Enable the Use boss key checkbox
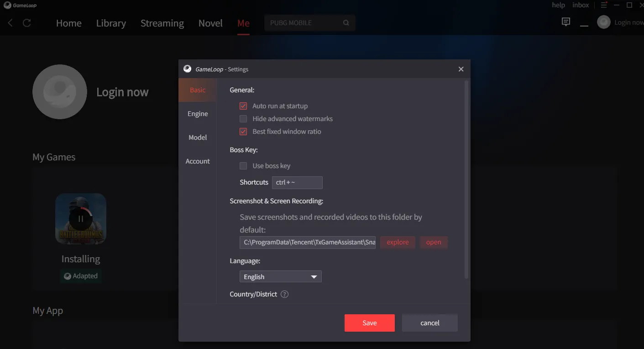This screenshot has width=644, height=349. (x=243, y=166)
